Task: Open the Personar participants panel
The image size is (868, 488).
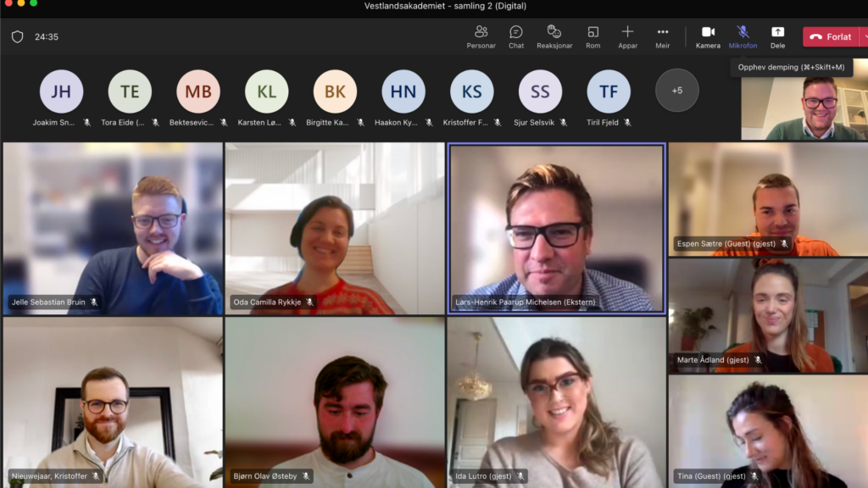Action: (x=481, y=37)
